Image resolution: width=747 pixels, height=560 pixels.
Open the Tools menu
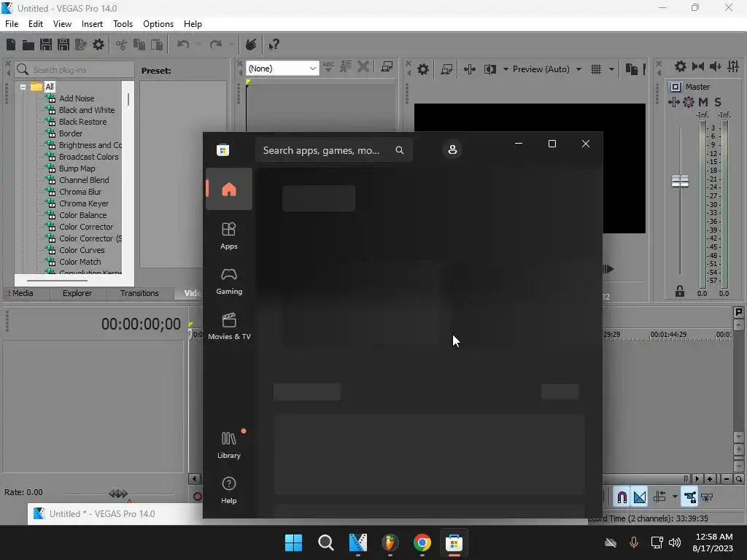[x=123, y=24]
